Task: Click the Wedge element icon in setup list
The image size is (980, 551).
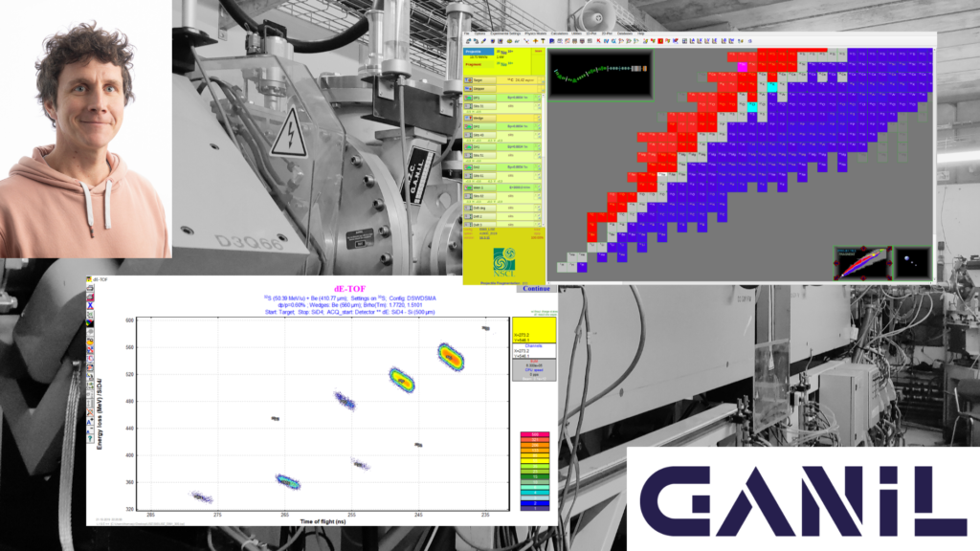Action: coord(469,117)
